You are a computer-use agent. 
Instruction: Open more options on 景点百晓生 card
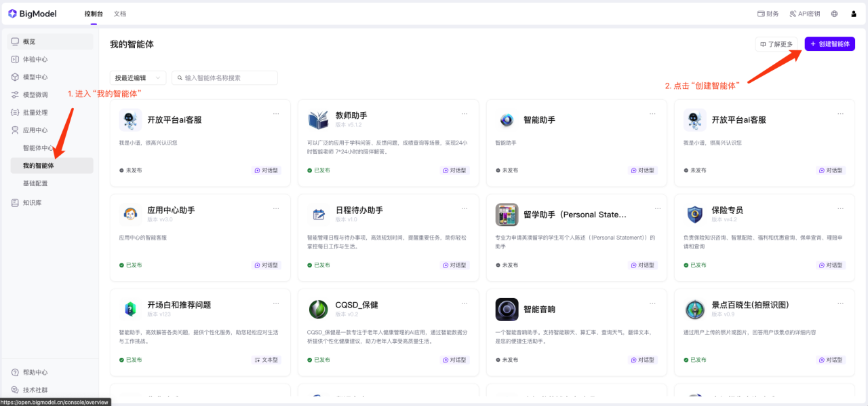coord(840,303)
